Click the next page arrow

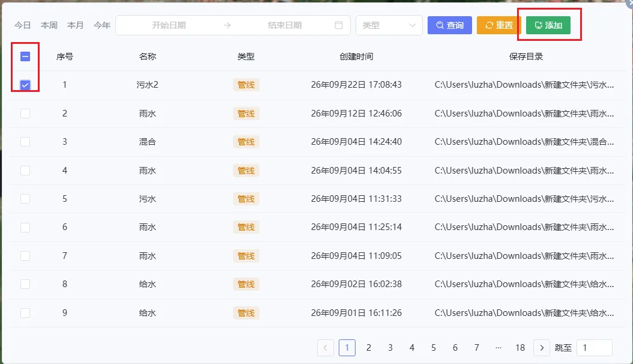[x=542, y=348]
